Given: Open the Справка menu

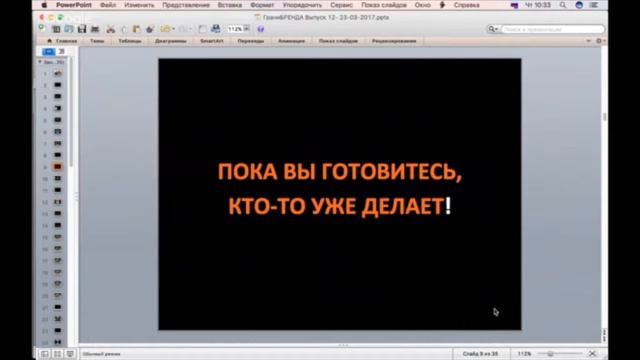Looking at the screenshot, I should point(467,5).
